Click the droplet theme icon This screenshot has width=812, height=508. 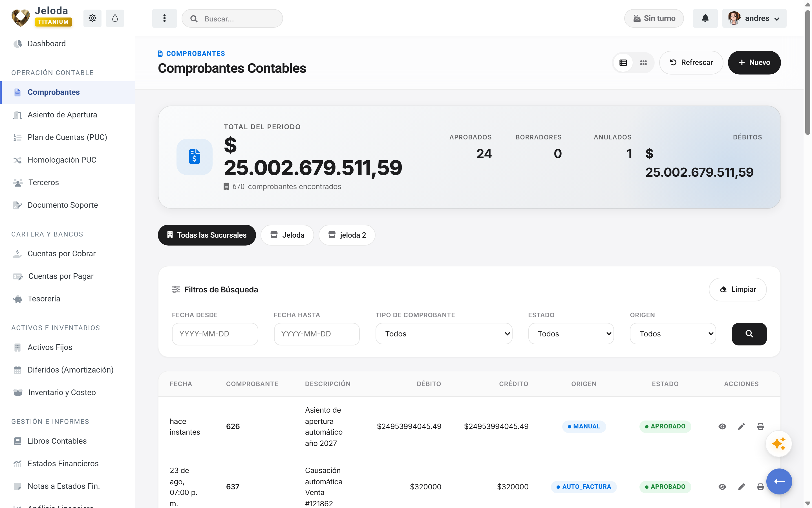pyautogui.click(x=115, y=18)
